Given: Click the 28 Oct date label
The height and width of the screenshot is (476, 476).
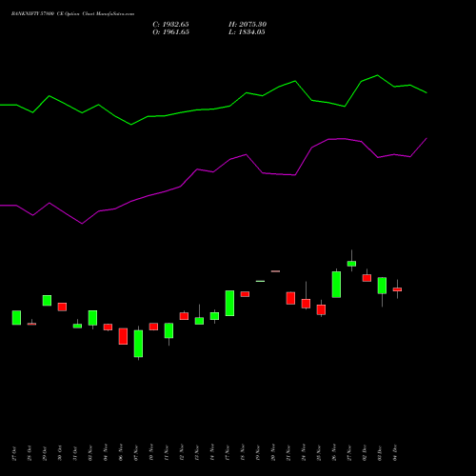Looking at the screenshot, I should point(30,453).
